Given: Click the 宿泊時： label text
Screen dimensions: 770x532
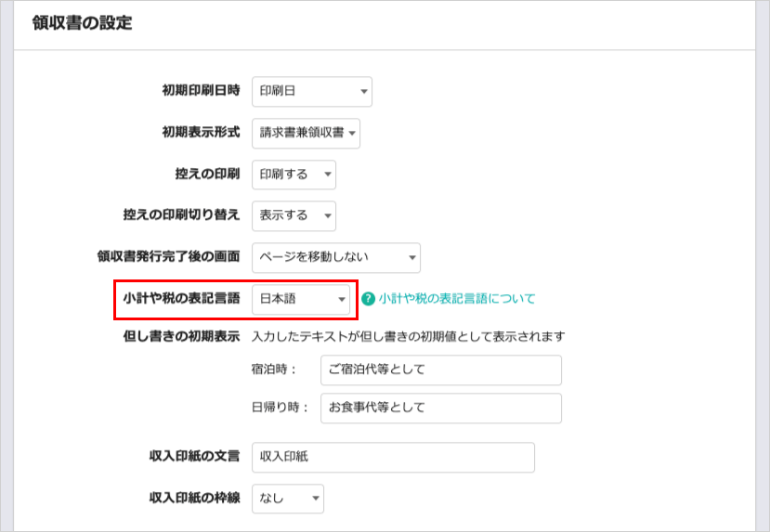Looking at the screenshot, I should (x=273, y=370).
